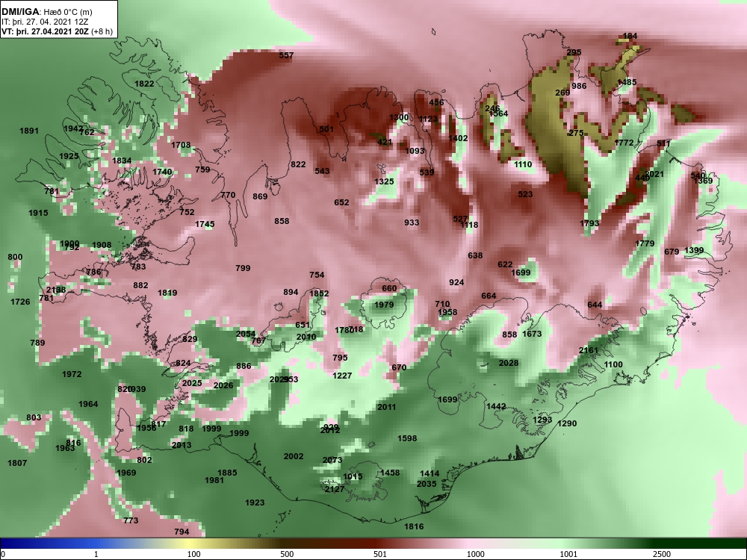Select the map value 1819
The height and width of the screenshot is (560, 747).
[x=167, y=293]
